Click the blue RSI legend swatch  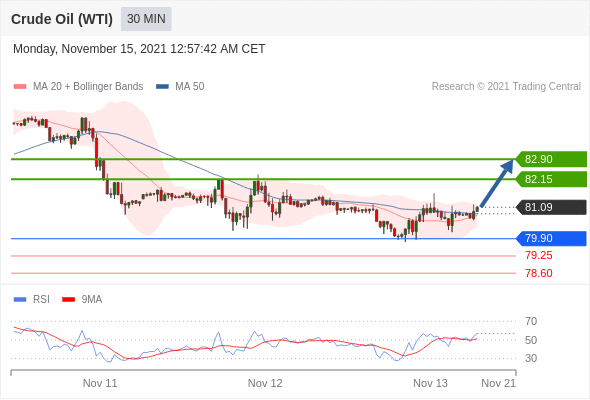tap(20, 300)
